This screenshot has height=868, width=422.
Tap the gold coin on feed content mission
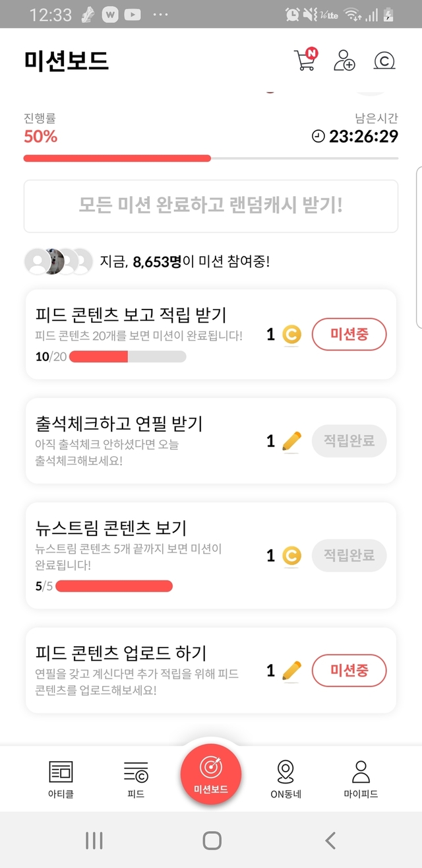[291, 335]
